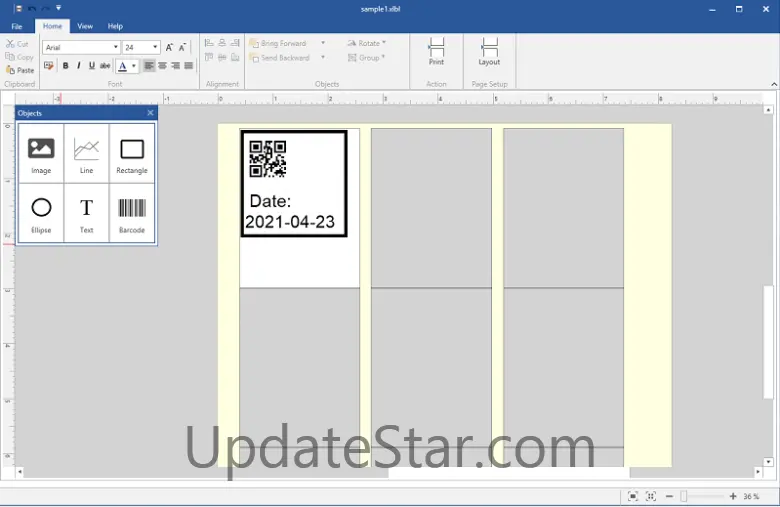Open the Rotate dropdown
The image size is (780, 507).
pyautogui.click(x=367, y=43)
